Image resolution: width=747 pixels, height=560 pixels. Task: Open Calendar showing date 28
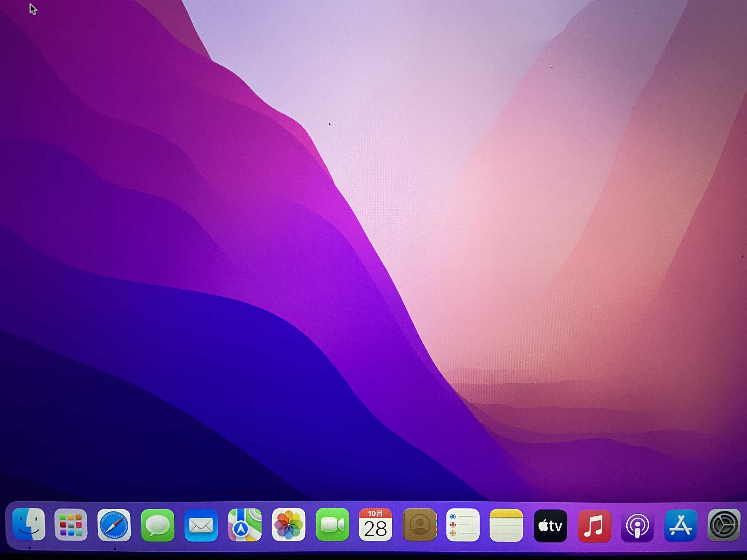pyautogui.click(x=376, y=525)
